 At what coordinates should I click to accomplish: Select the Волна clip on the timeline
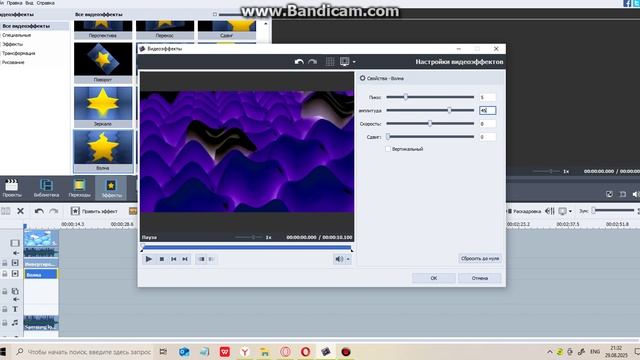[41, 274]
